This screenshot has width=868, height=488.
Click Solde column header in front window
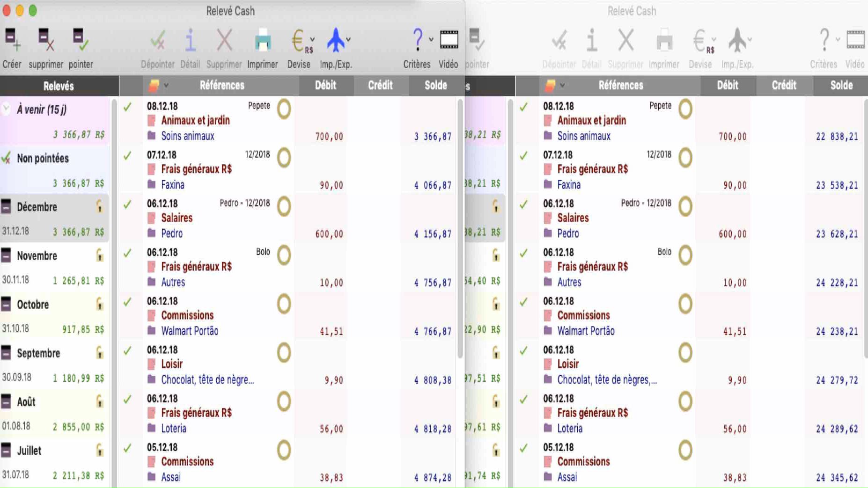click(x=435, y=85)
